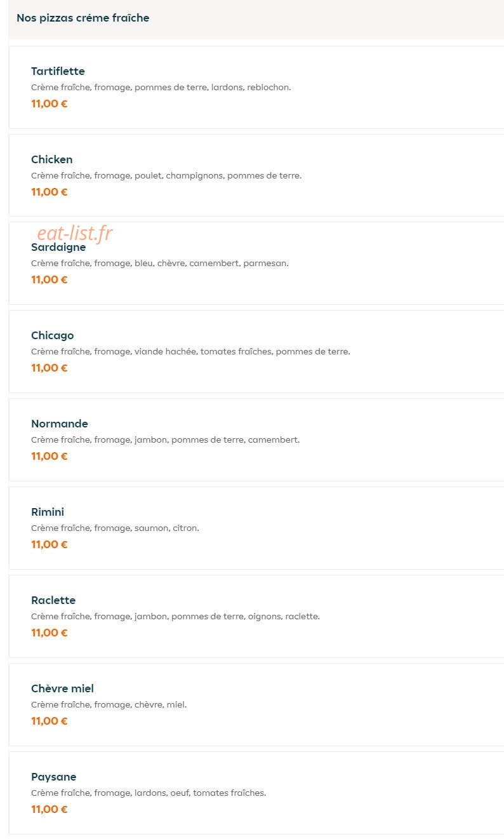This screenshot has height=839, width=504.
Task: Open the Chicken pizza item
Action: coord(256,175)
